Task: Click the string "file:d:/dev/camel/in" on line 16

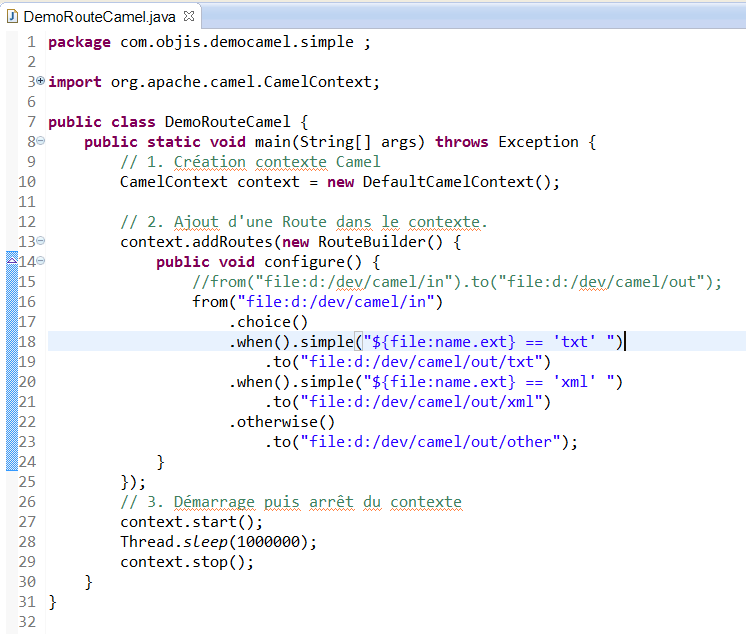Action: 336,302
